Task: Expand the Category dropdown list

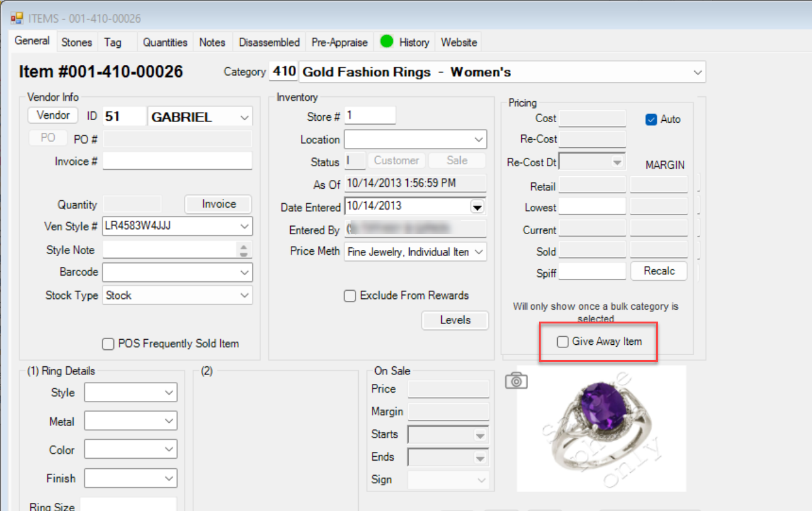Action: click(697, 72)
